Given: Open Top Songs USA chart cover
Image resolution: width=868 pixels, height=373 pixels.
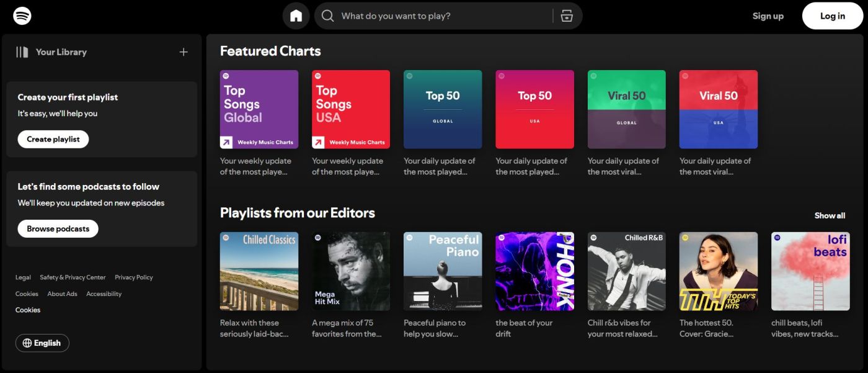Looking at the screenshot, I should click(x=351, y=109).
